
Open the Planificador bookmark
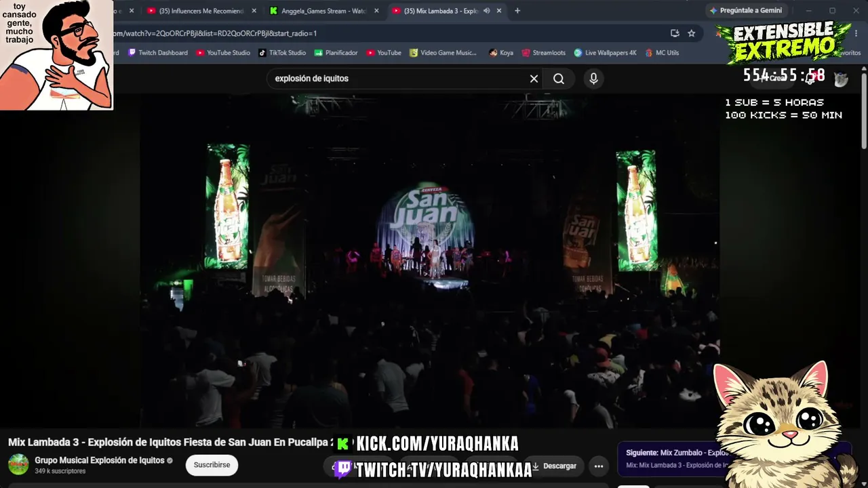click(336, 53)
